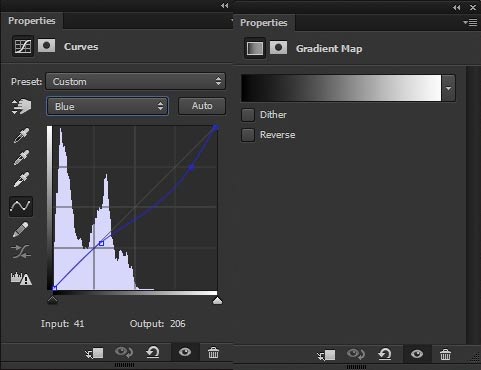
Task: Delete the Curves adjustment layer with trash icon
Action: tap(213, 352)
